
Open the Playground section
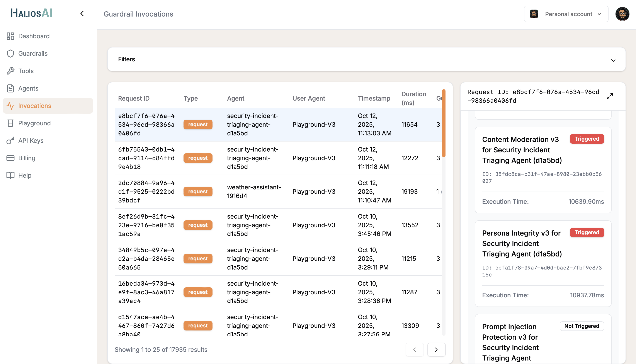tap(34, 123)
